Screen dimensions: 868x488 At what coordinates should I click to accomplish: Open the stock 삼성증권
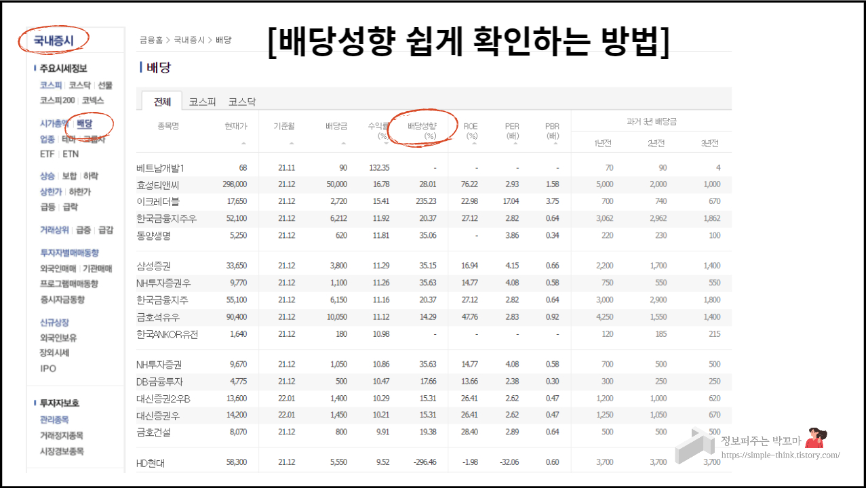[154, 266]
